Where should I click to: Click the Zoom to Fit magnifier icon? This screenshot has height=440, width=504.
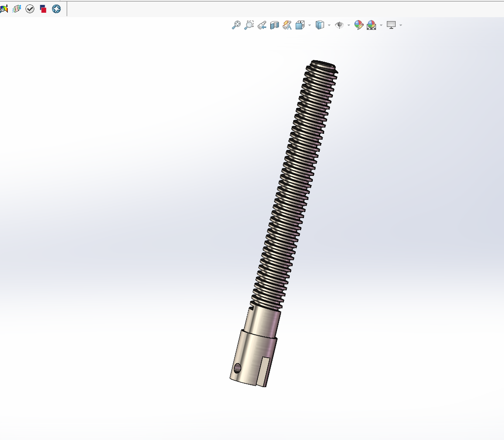pos(236,25)
